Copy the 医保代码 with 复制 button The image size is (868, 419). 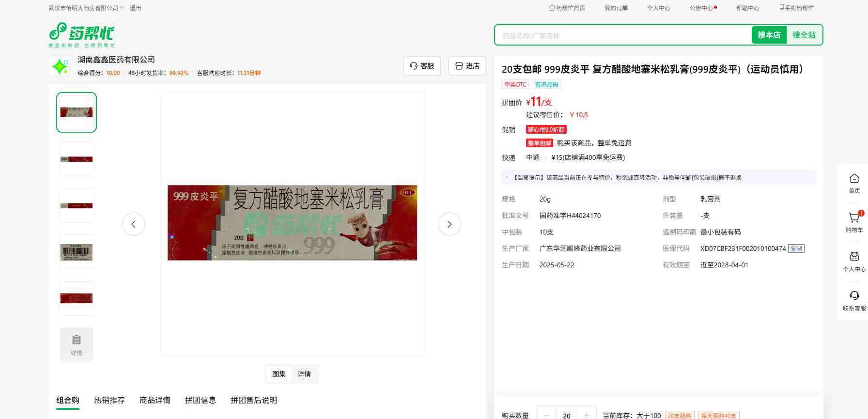click(796, 248)
